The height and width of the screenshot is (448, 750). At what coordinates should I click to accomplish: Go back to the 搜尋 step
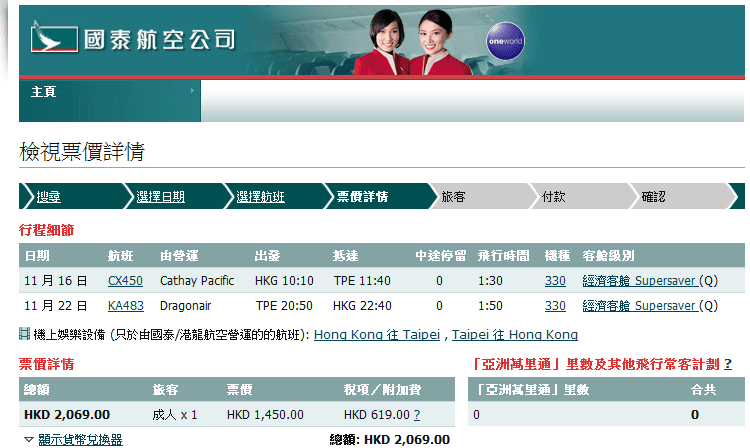(48, 197)
